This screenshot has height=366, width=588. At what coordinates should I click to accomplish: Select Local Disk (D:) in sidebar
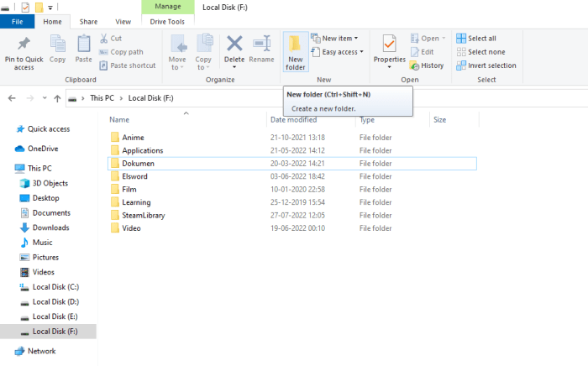point(49,302)
